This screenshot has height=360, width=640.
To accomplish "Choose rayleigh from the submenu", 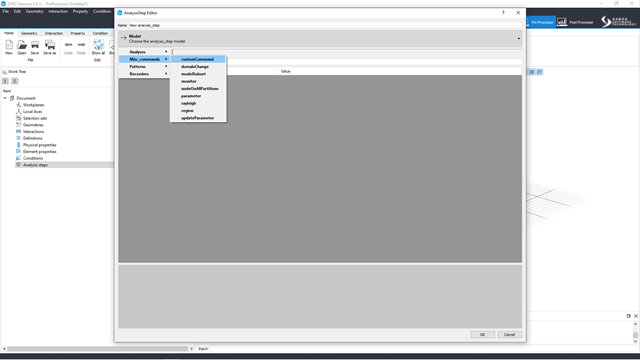I will tap(198, 103).
